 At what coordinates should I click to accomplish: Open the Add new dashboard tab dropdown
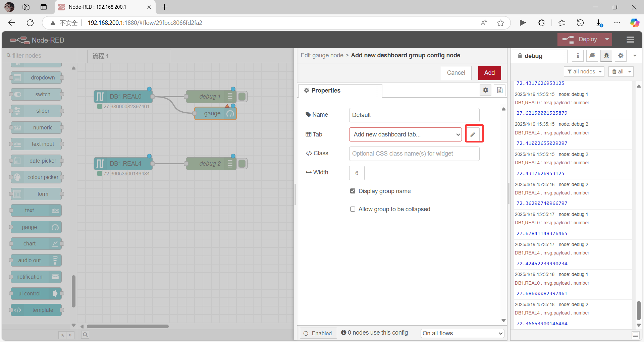[405, 134]
